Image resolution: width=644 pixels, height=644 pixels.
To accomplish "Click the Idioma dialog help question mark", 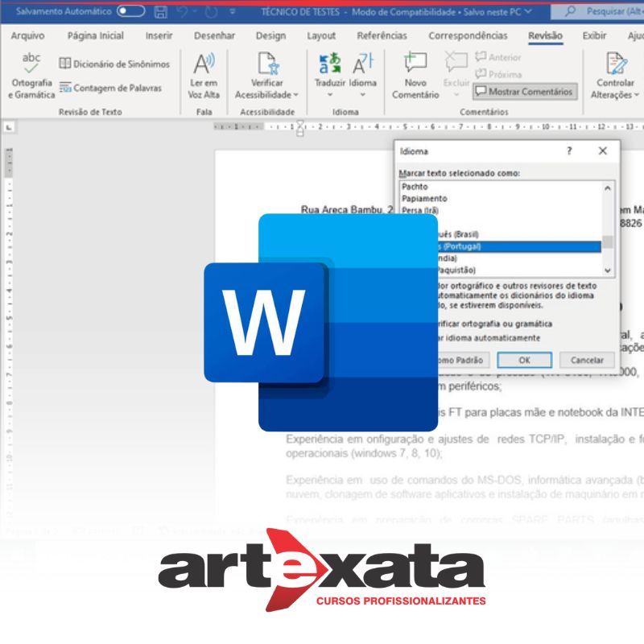I will click(x=569, y=151).
